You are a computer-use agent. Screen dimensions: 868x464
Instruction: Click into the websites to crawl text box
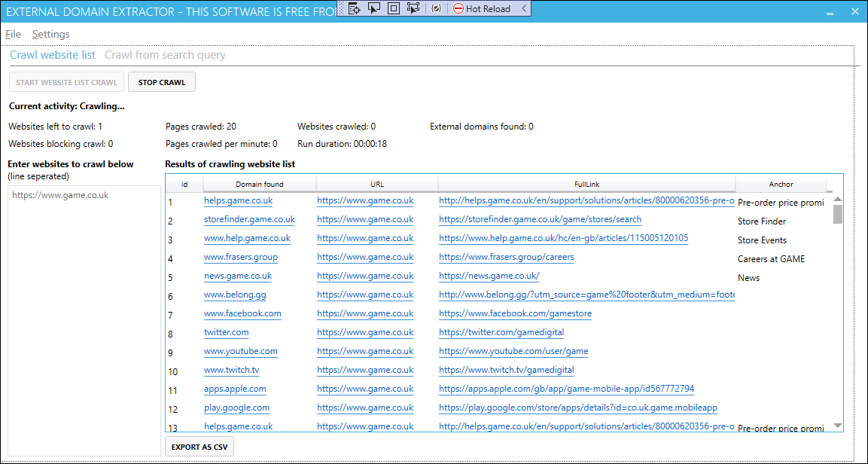click(84, 321)
